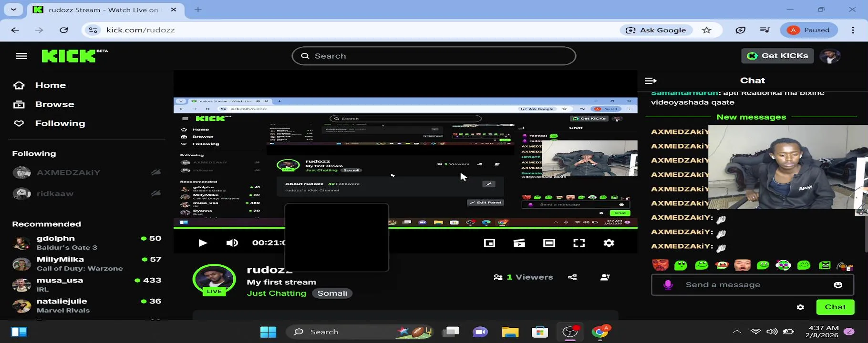Enable picture-in-picture mode
The image size is (868, 343).
(x=489, y=243)
